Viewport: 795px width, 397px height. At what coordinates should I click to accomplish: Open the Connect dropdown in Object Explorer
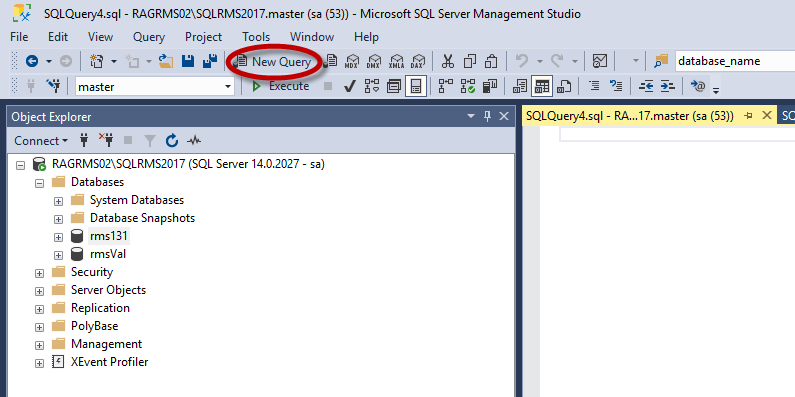click(41, 141)
